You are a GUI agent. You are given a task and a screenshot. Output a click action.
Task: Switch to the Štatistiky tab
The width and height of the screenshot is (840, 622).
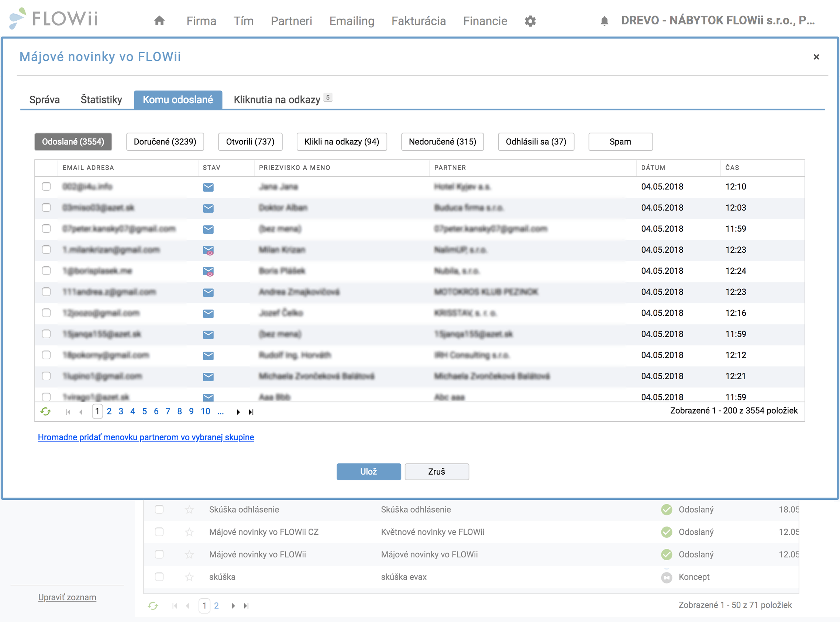[x=101, y=99]
